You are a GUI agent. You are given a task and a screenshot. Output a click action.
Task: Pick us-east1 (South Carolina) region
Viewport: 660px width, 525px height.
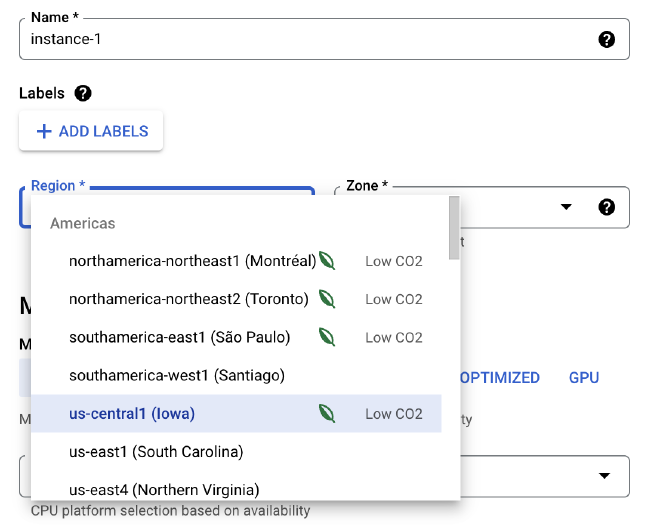pyautogui.click(x=236, y=452)
